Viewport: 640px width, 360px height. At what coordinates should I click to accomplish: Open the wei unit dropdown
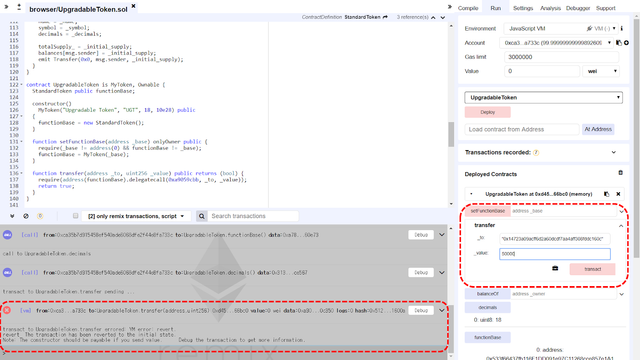click(x=601, y=71)
